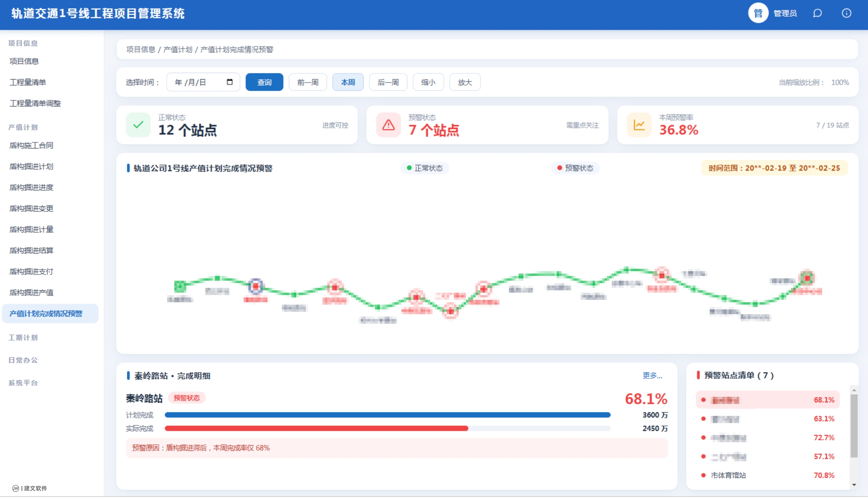Click the 建文软件 logo icon
868x499 pixels.
tap(15, 488)
